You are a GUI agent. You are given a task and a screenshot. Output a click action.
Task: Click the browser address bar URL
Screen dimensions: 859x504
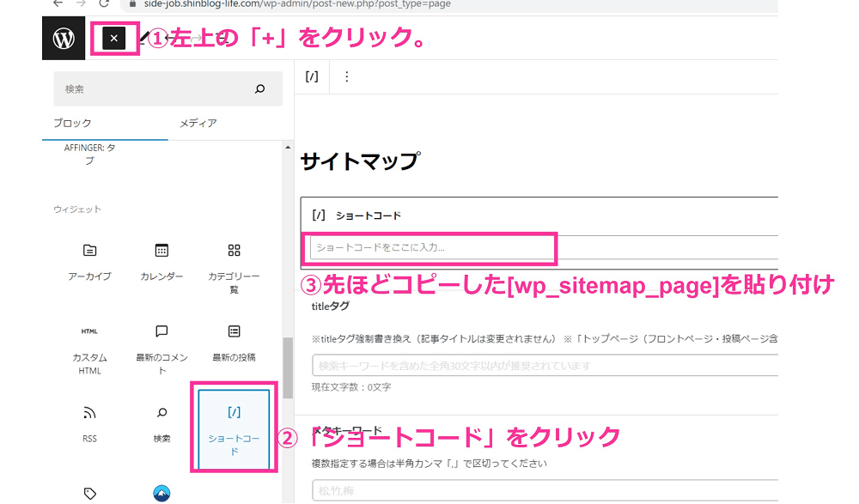(297, 4)
